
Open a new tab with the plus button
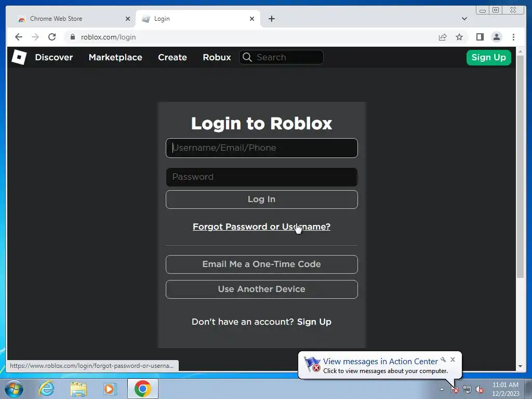pyautogui.click(x=272, y=19)
